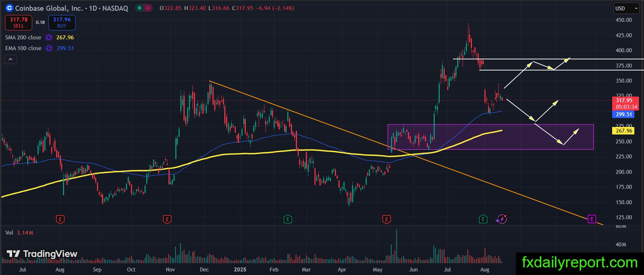The height and width of the screenshot is (275, 644).
Task: Click the 2025 label on the time axis
Action: click(240, 270)
